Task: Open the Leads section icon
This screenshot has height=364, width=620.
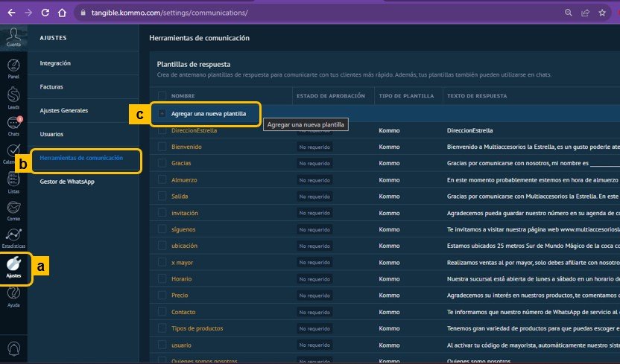Action: [13, 96]
